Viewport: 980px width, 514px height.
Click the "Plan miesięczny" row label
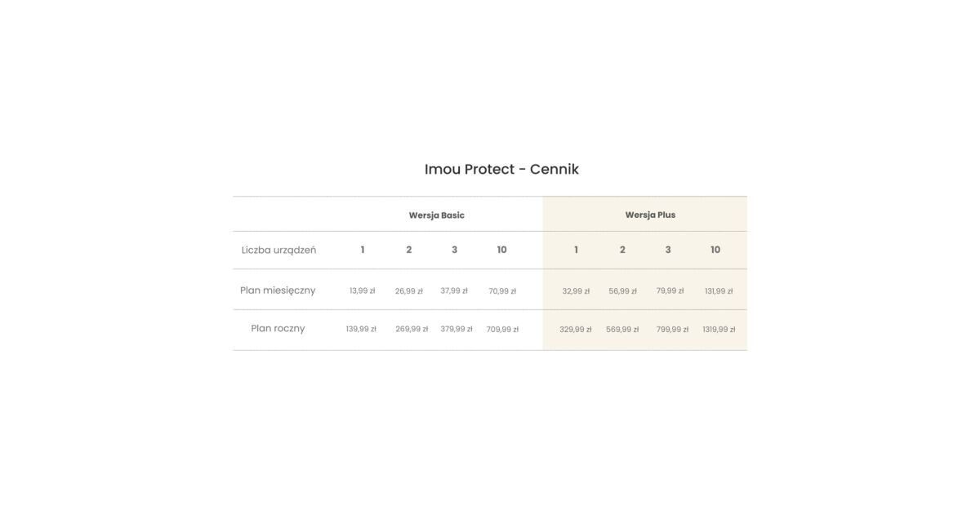point(278,290)
